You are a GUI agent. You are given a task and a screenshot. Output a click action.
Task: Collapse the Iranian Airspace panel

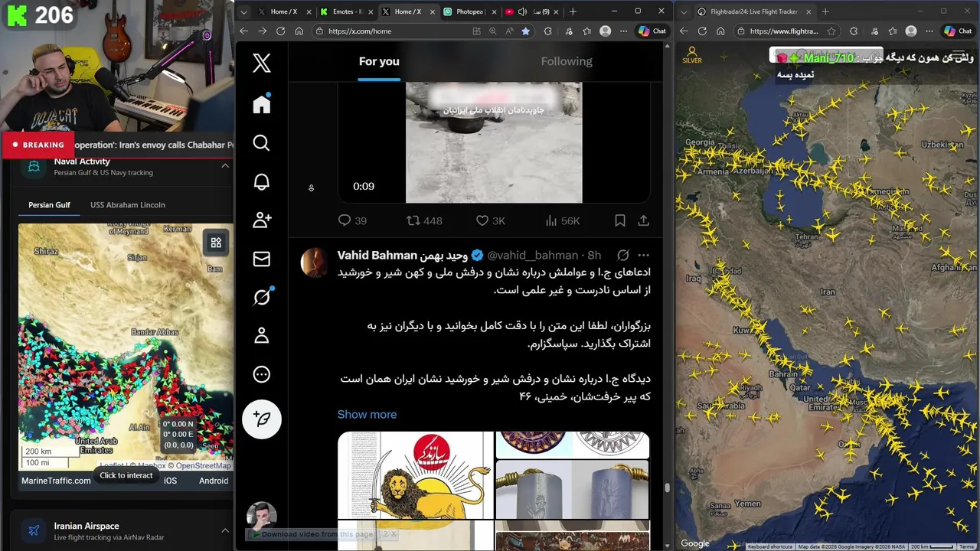pyautogui.click(x=225, y=530)
